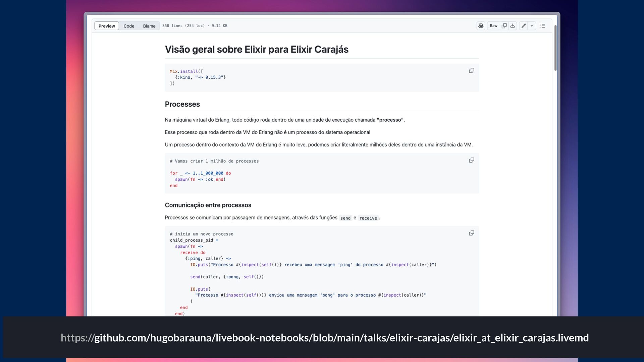Click the Processes section heading

coord(182,104)
